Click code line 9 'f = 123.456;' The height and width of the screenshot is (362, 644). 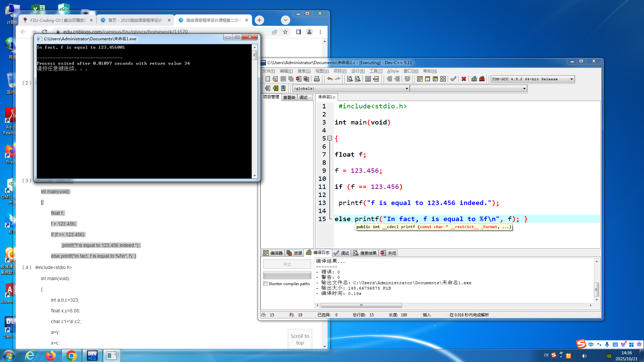(358, 171)
